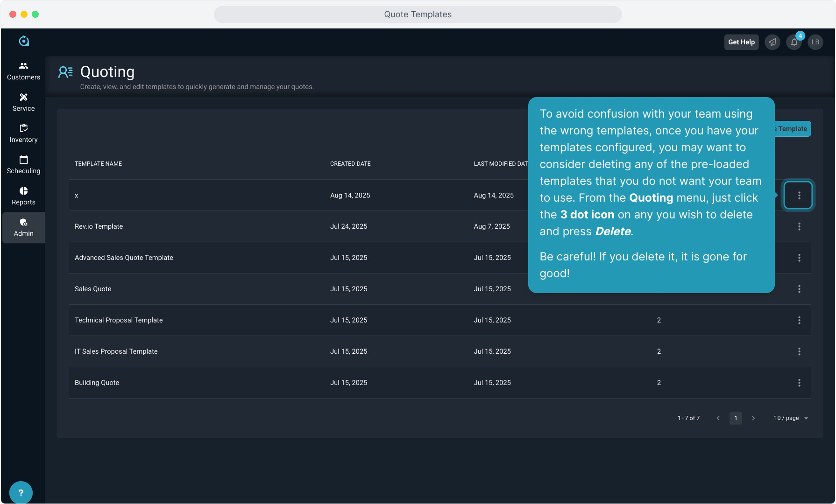Screen dimensions: 836x504
Task: Click the app logo in top-left
Action: click(24, 41)
